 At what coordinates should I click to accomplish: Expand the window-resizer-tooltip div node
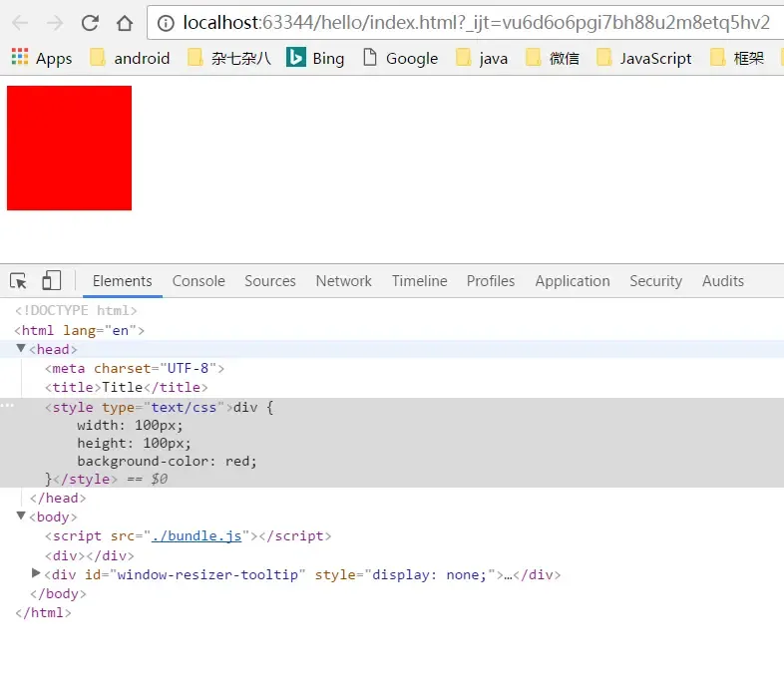point(36,573)
